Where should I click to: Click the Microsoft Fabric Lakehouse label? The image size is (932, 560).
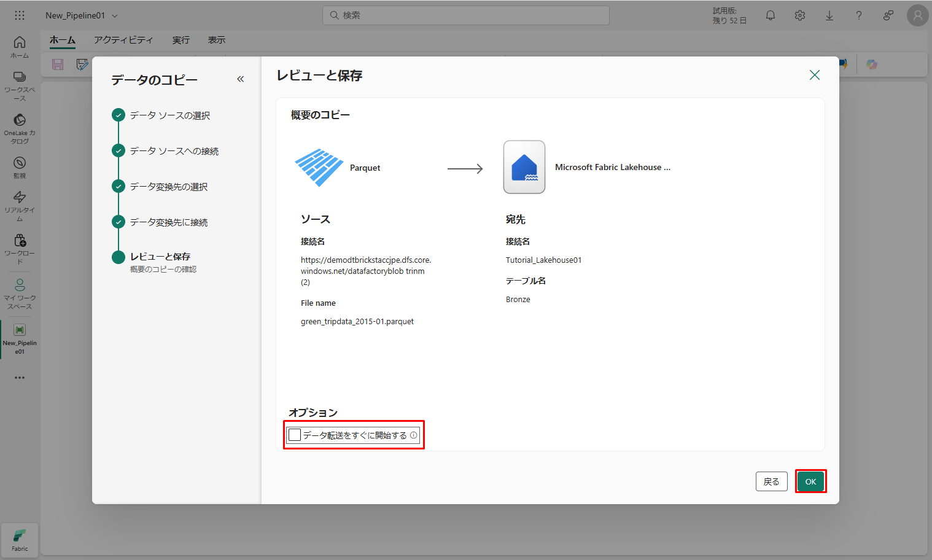pos(613,167)
